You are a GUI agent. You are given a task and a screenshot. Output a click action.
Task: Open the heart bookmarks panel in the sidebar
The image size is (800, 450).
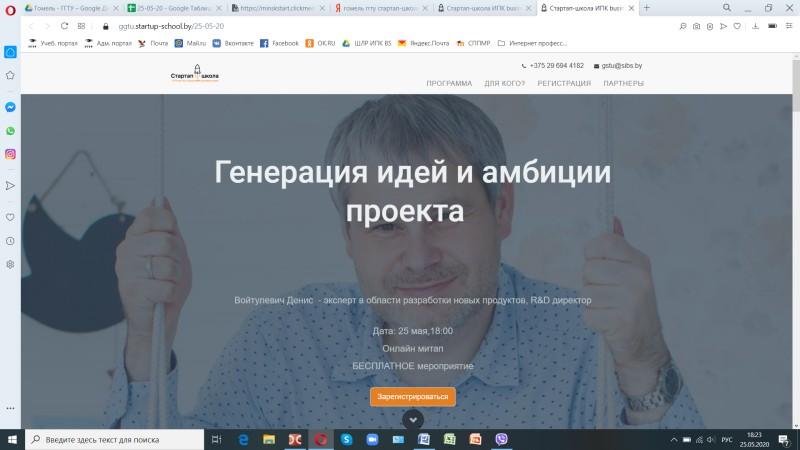(x=10, y=217)
